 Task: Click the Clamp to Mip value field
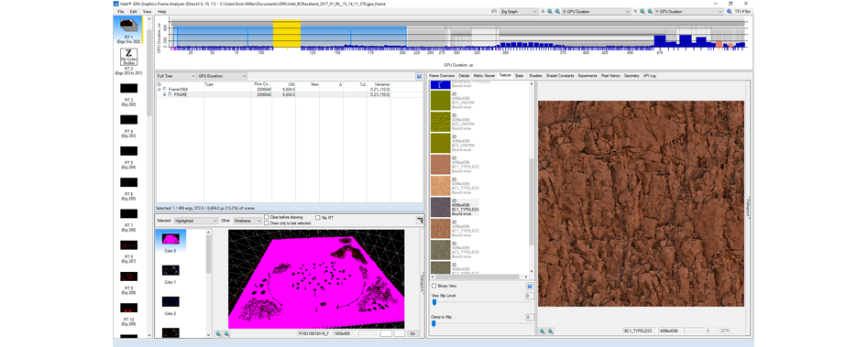(530, 317)
